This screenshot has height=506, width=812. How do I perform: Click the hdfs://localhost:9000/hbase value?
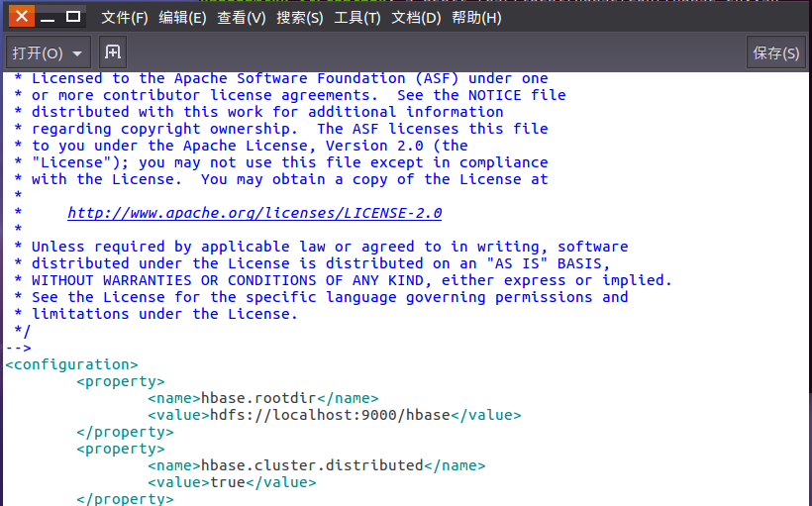(x=330, y=415)
